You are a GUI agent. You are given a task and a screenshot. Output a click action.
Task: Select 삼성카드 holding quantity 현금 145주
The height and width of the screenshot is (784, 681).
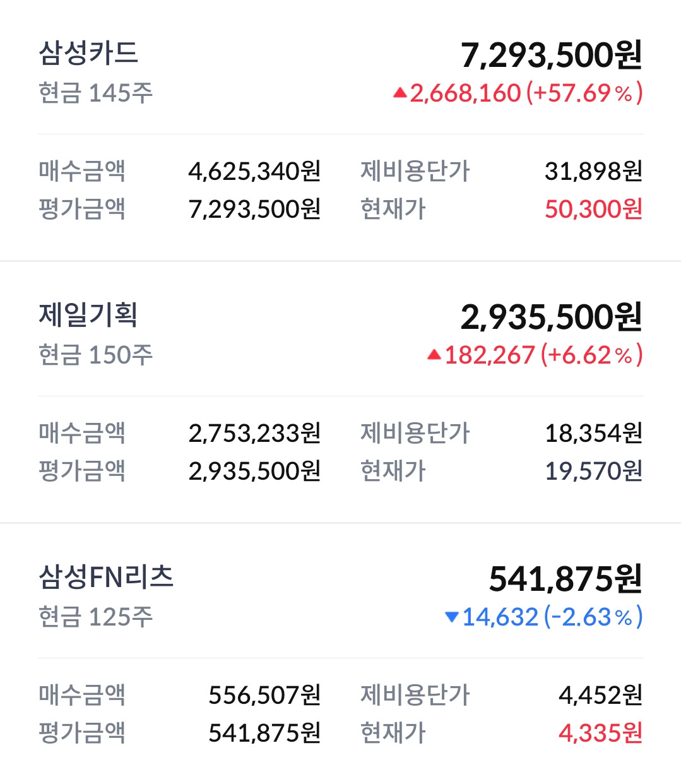pyautogui.click(x=95, y=93)
